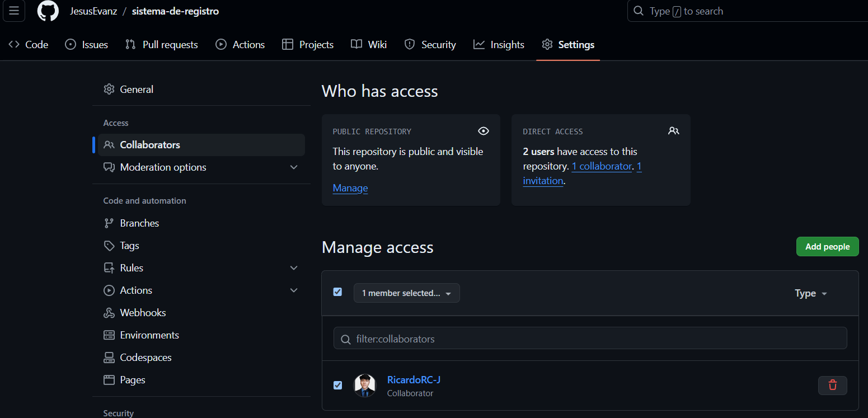Switch to the Projects tab
Viewport: 868px width, 418px height.
pyautogui.click(x=308, y=45)
